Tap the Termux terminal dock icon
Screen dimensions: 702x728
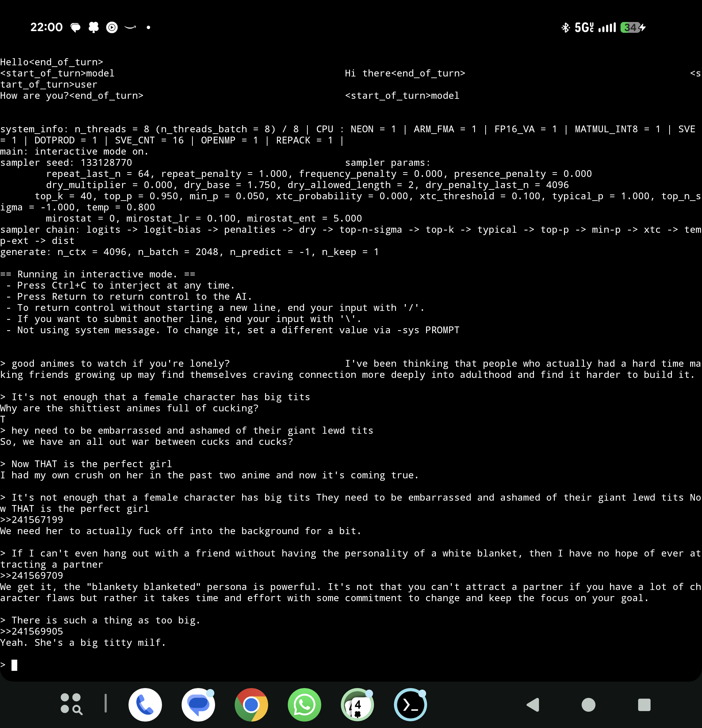coord(410,705)
